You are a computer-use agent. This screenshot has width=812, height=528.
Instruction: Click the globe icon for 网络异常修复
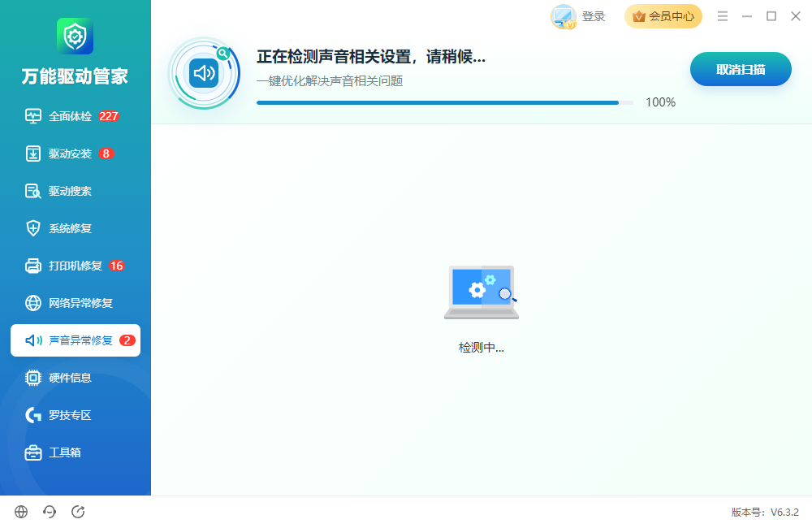tap(33, 303)
